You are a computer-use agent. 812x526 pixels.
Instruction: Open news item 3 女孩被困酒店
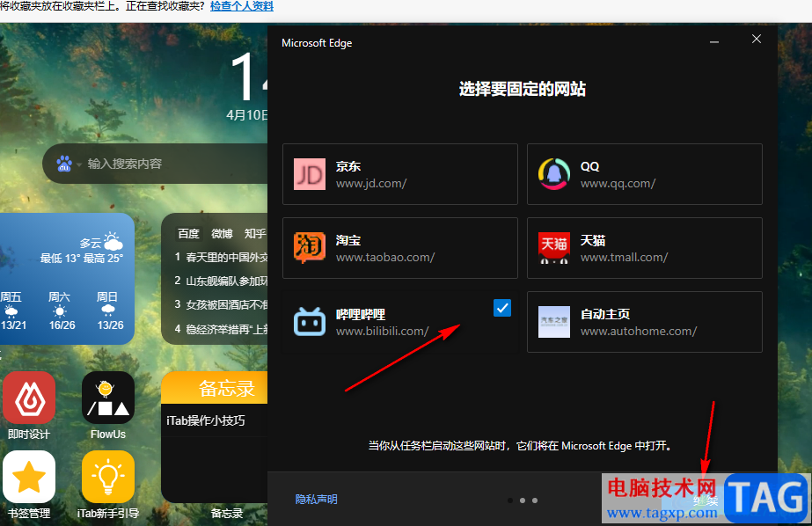[x=222, y=304]
